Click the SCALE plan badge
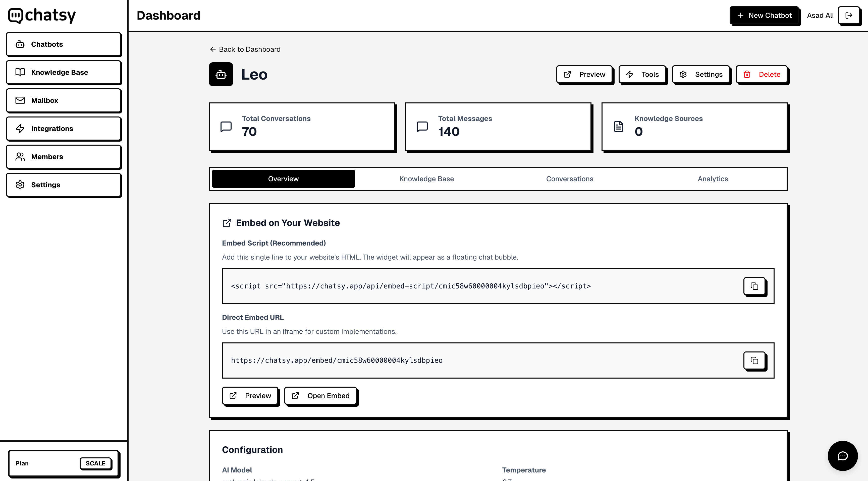 pos(95,463)
